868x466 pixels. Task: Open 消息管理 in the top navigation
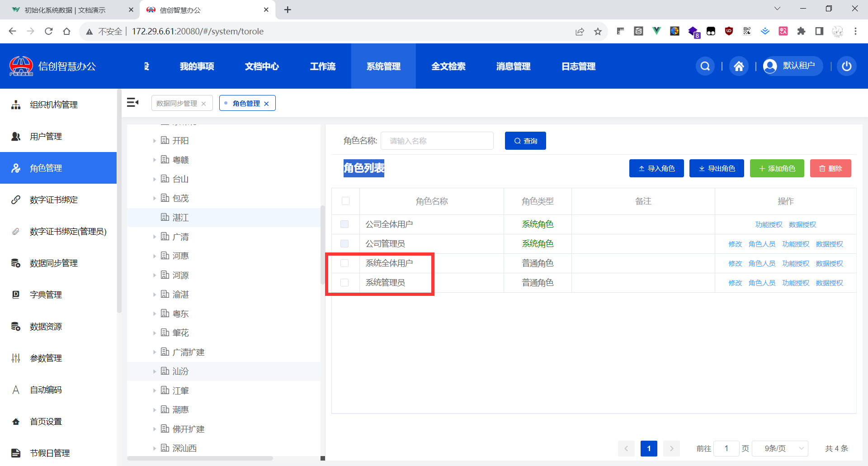514,67
